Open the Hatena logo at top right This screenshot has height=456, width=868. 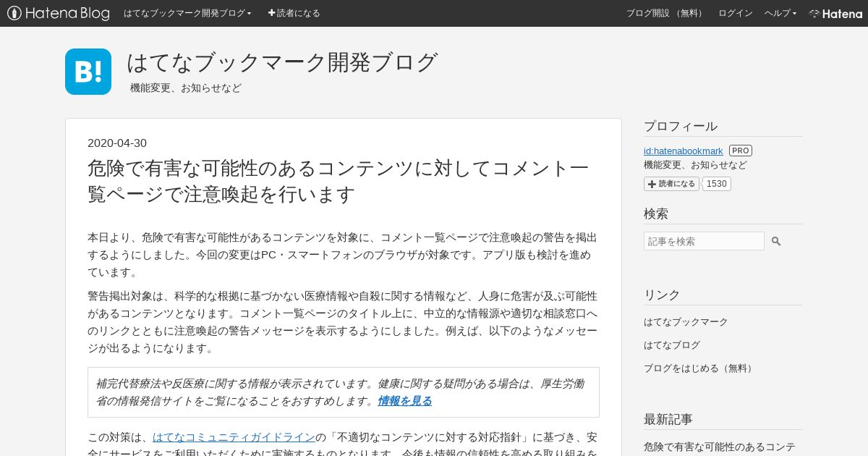pyautogui.click(x=835, y=13)
